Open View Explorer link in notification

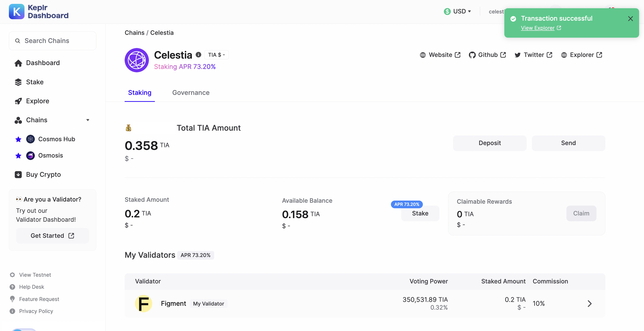coord(541,28)
